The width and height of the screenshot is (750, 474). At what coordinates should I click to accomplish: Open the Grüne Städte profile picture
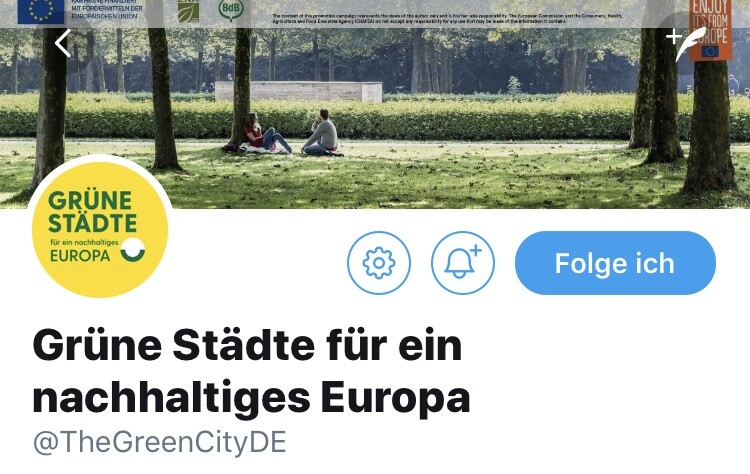coord(100,229)
